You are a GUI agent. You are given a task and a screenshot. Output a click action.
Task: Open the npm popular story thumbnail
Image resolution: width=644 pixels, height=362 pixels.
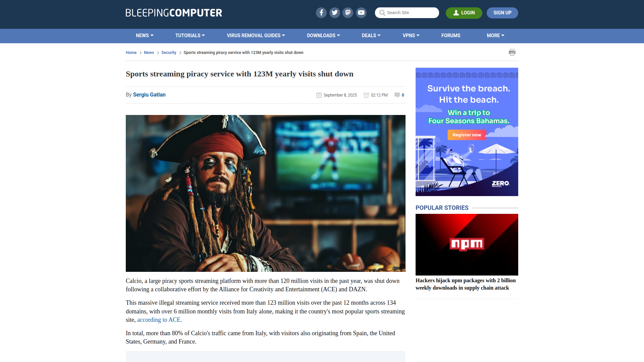tap(467, 245)
